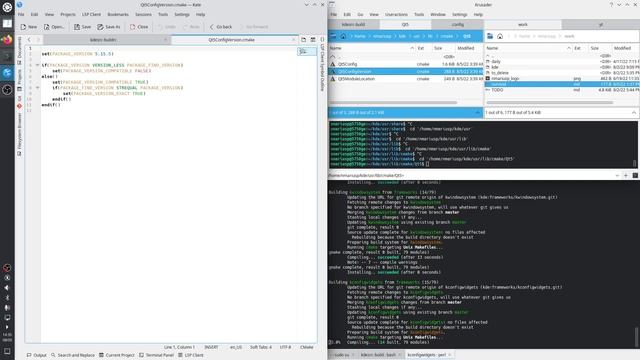Close the kdesrc-buildrc tab in Kate
Screen dimensions: 640x360
click(165, 40)
